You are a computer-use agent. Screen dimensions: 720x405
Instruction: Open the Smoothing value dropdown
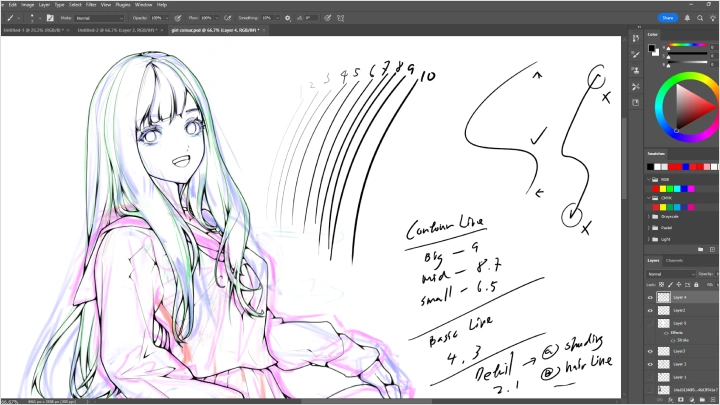[x=277, y=18]
